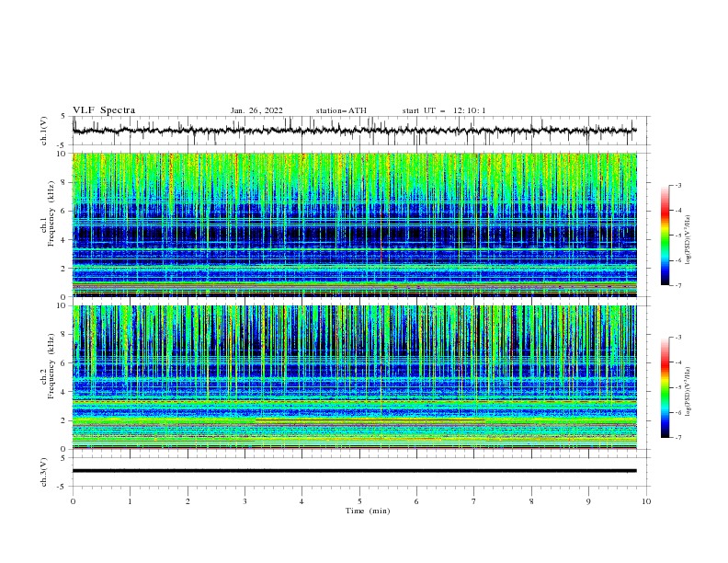Image resolution: width=728 pixels, height=563 pixels.
Task: Select the date text "Jan. 26, 2022"
Action: pyautogui.click(x=256, y=110)
